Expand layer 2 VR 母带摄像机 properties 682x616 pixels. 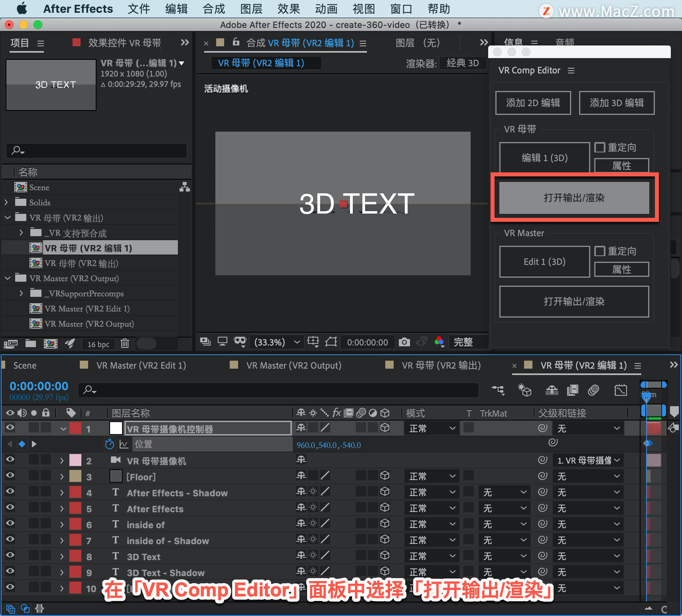(x=62, y=461)
